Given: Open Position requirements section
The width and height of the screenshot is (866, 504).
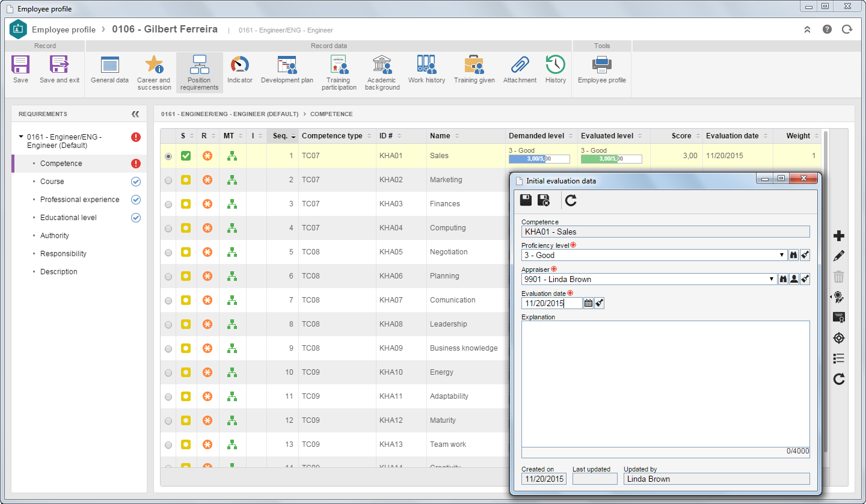Looking at the screenshot, I should (x=199, y=64).
